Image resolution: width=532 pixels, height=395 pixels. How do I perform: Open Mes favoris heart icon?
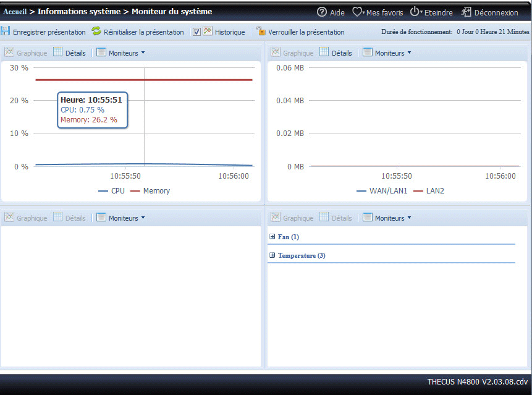tap(357, 12)
